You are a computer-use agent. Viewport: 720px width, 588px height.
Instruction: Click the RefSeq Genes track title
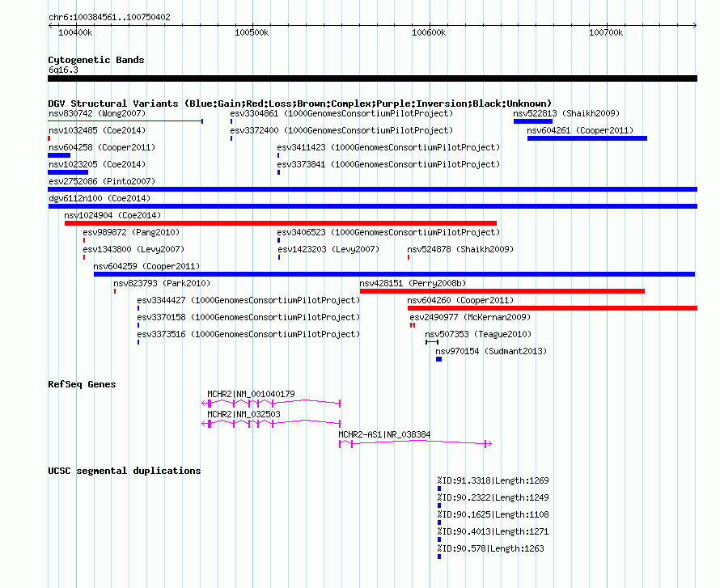[82, 384]
